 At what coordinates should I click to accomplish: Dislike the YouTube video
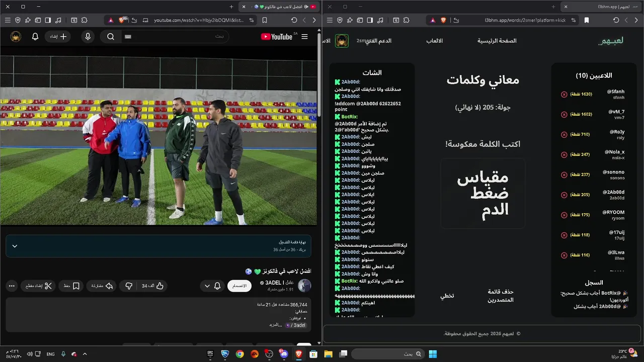(129, 286)
